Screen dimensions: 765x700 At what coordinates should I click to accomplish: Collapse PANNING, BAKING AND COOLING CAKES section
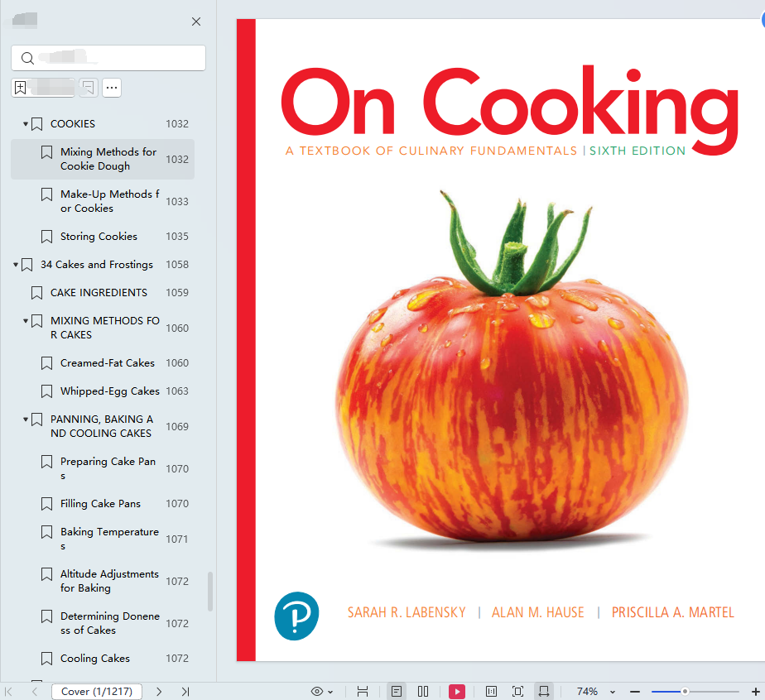[x=26, y=420]
